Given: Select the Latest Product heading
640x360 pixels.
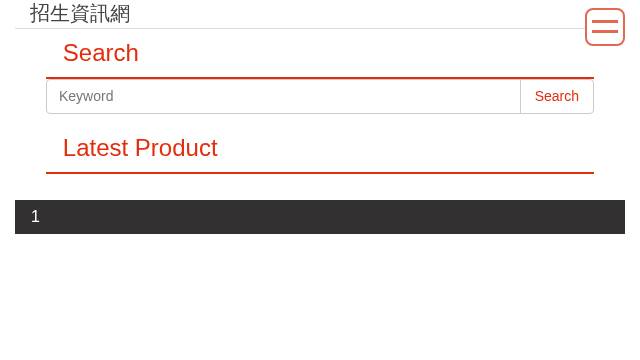Looking at the screenshot, I should 140,148.
